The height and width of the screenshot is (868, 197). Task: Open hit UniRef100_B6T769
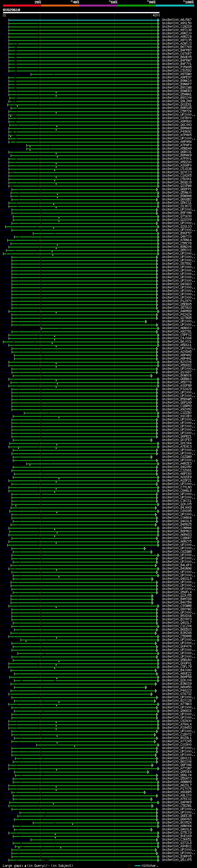click(x=177, y=47)
